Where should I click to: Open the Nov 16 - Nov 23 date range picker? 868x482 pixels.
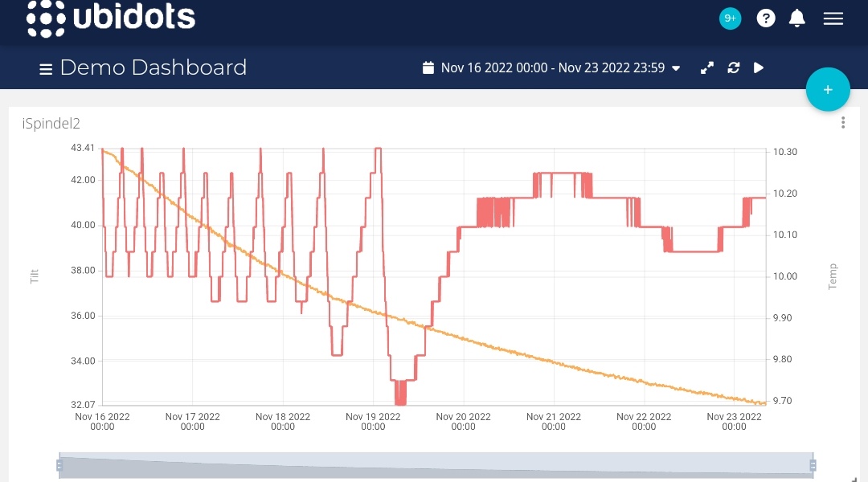552,68
